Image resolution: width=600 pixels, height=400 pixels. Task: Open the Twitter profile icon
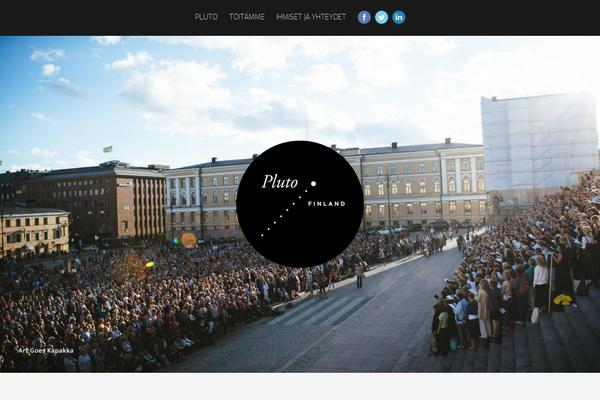point(381,17)
